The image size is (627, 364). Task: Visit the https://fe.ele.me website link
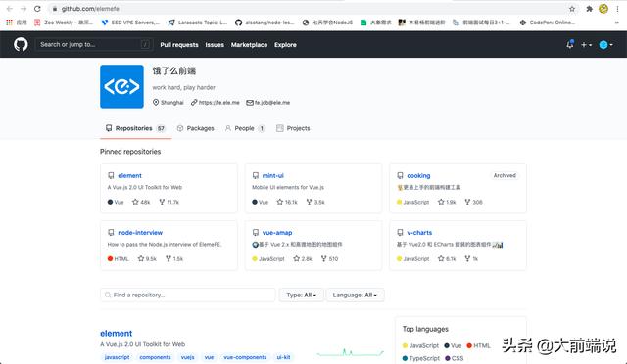tap(218, 103)
